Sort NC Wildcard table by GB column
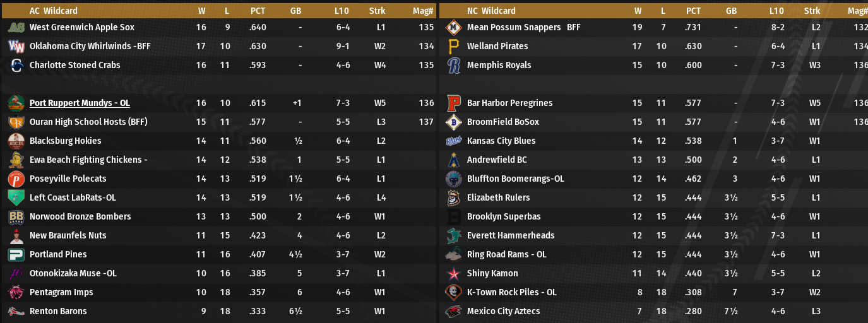Image resolution: width=868 pixels, height=323 pixels. pos(731,11)
